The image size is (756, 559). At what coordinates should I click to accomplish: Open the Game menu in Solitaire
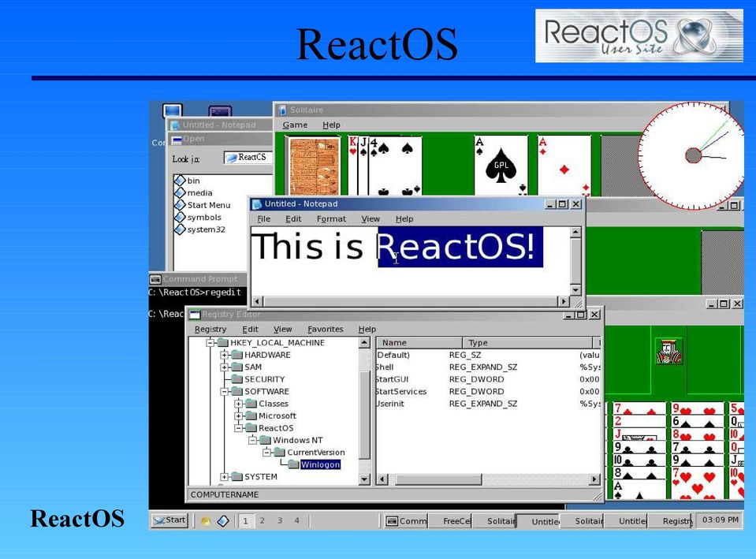point(295,125)
